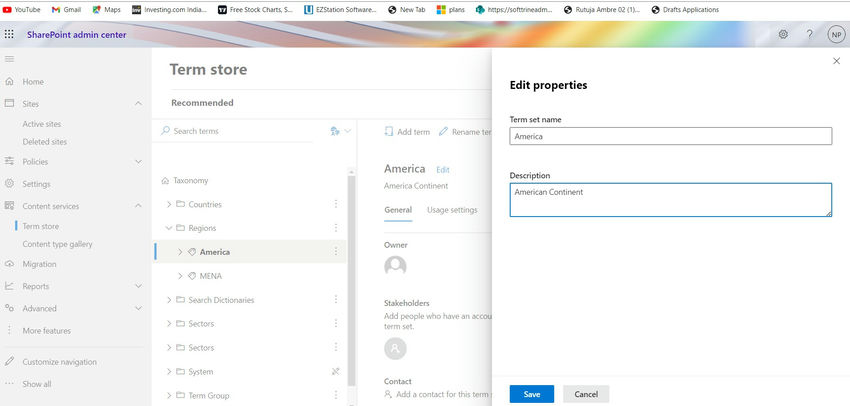Open Active sites page
The width and height of the screenshot is (850, 406).
[x=42, y=124]
